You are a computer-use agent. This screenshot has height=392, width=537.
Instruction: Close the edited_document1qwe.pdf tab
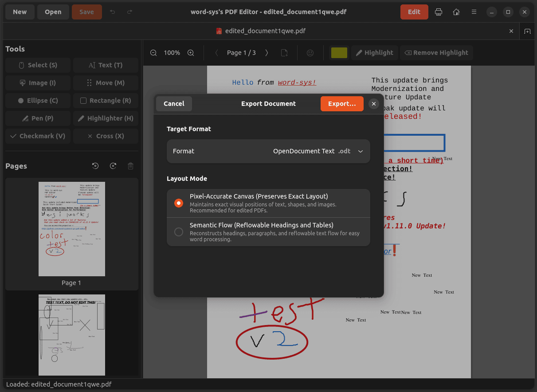coord(511,31)
